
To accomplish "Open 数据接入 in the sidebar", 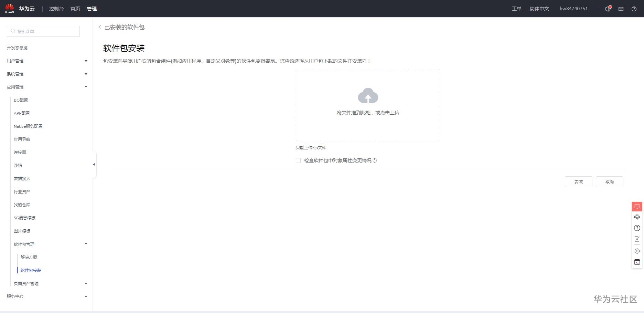I will coord(22,179).
